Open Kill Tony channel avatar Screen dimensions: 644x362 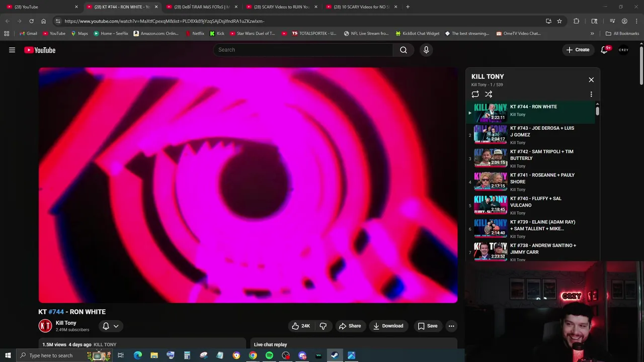(45, 326)
